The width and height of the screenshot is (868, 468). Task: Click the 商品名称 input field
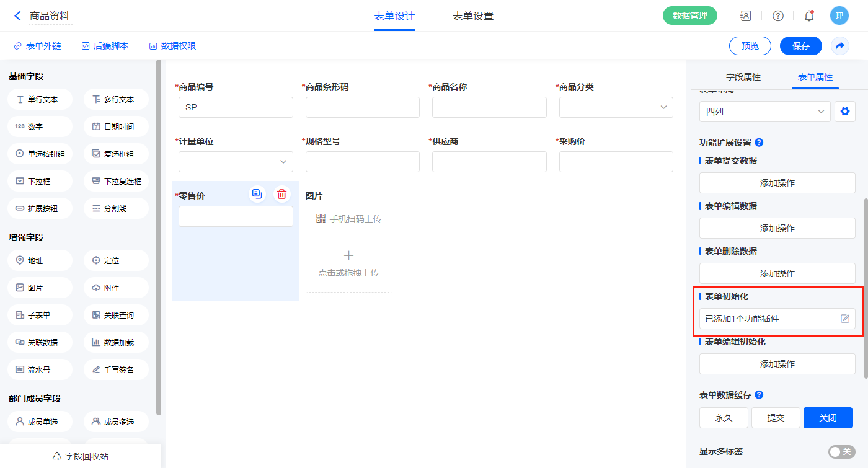tap(489, 107)
